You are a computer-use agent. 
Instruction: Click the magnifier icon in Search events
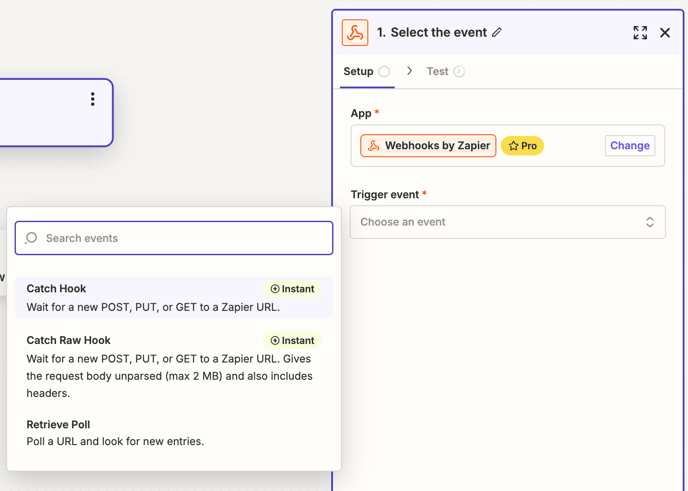[31, 238]
